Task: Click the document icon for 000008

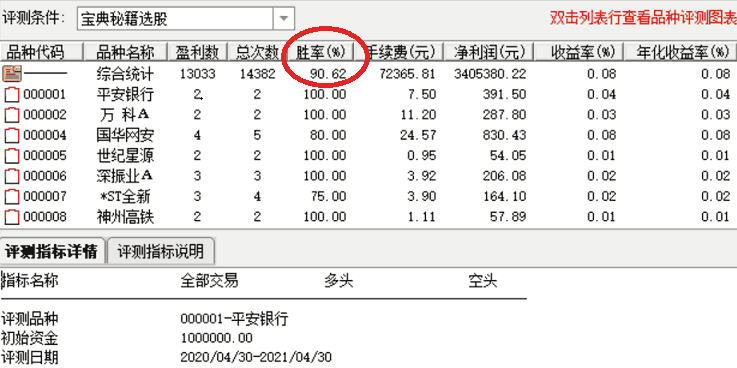Action: point(12,217)
